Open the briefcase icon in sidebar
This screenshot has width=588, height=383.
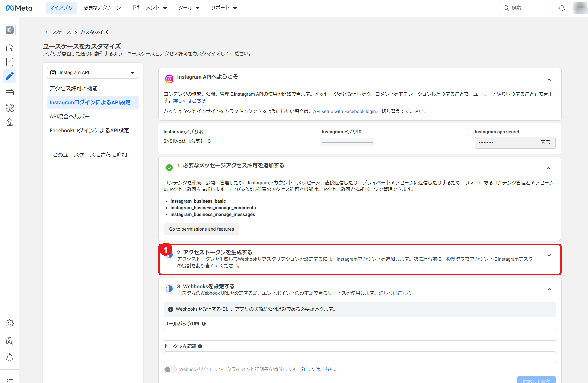click(10, 92)
